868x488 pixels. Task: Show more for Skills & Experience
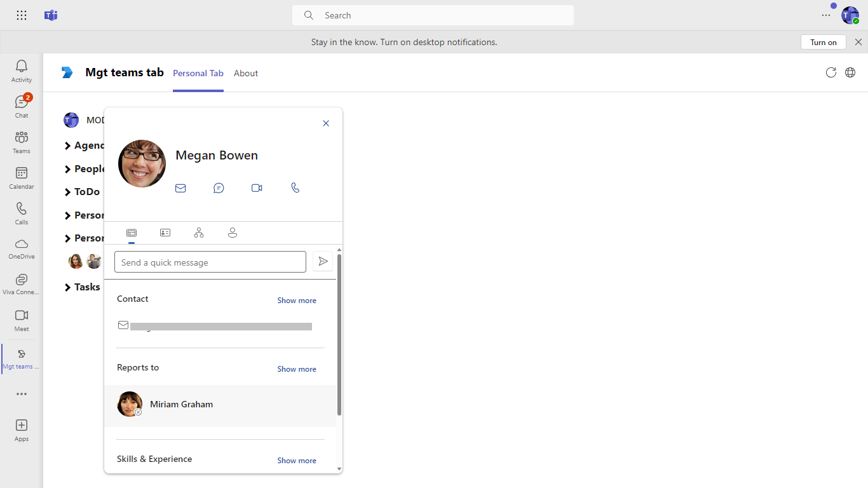click(x=297, y=461)
